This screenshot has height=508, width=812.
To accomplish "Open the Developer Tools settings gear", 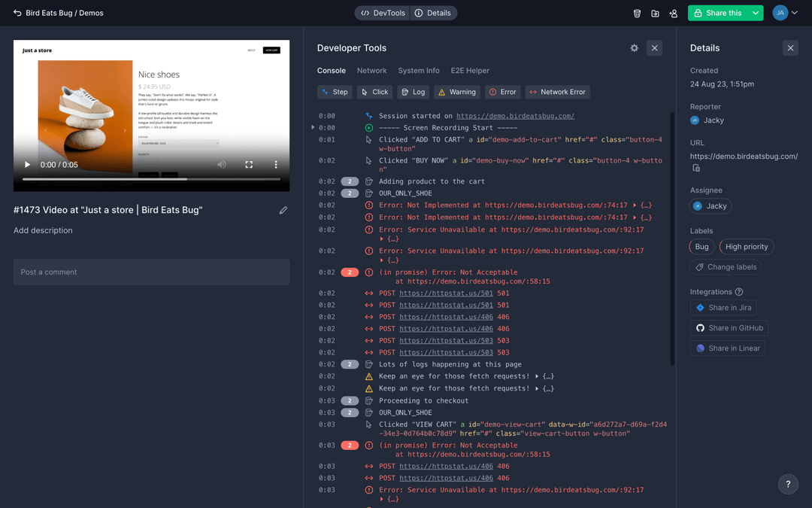I will pos(634,47).
